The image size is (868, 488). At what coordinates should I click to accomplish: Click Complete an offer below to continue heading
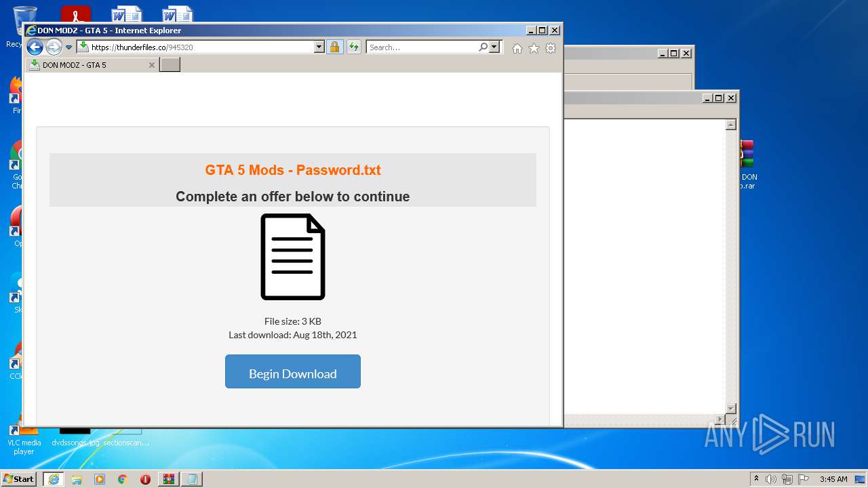point(293,197)
